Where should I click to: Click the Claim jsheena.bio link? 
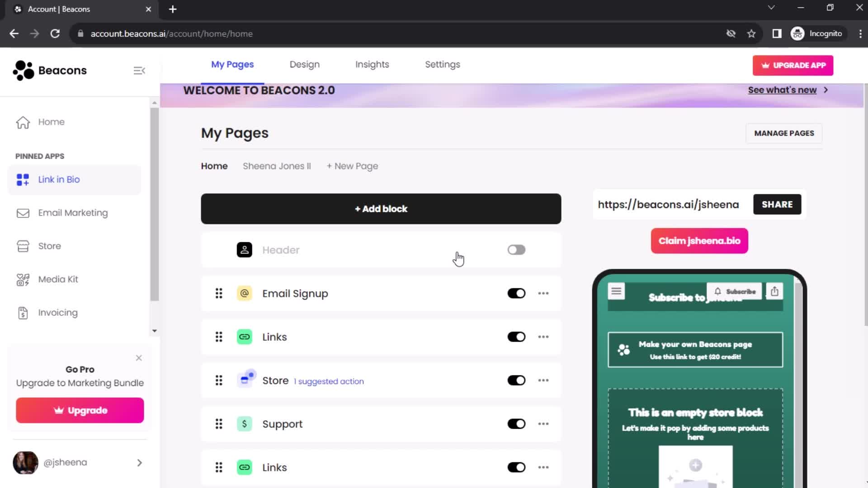700,241
